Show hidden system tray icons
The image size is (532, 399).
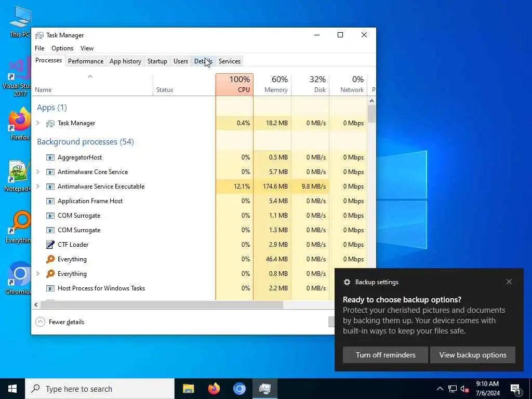(440, 389)
